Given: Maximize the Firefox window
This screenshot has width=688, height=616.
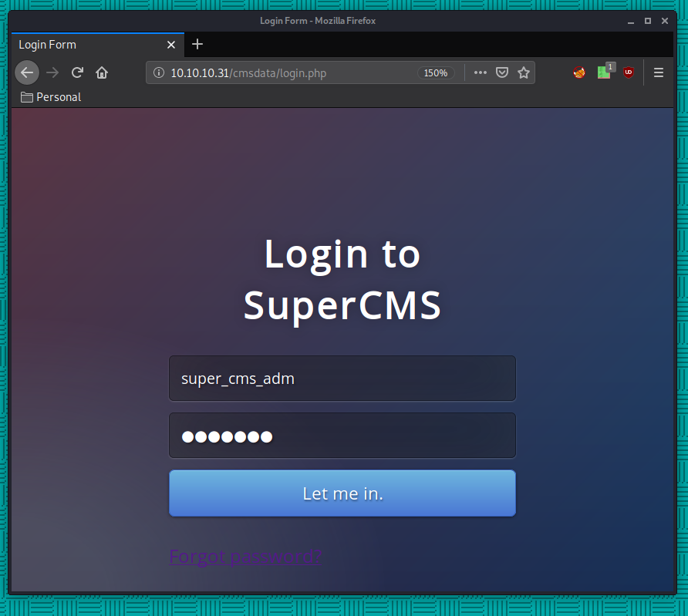Looking at the screenshot, I should pyautogui.click(x=648, y=21).
